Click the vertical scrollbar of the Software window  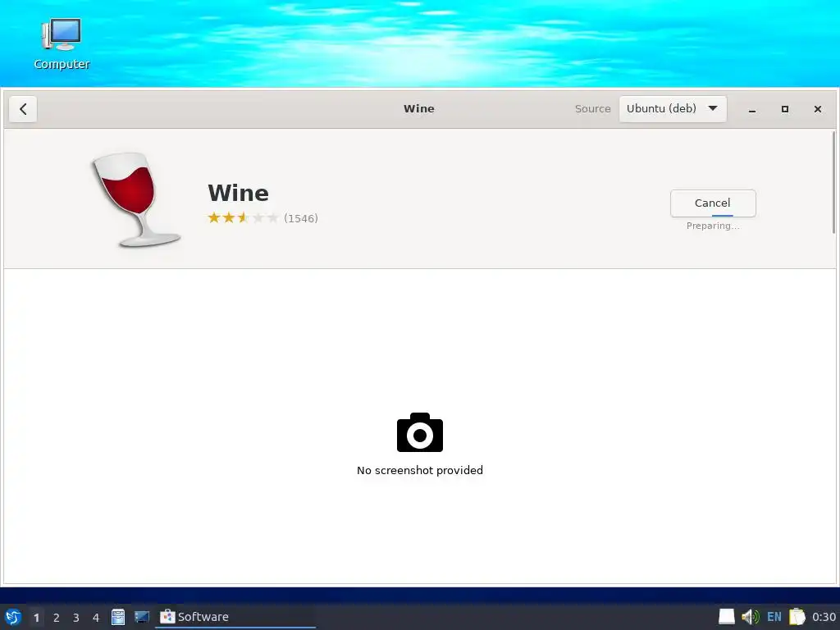point(833,182)
